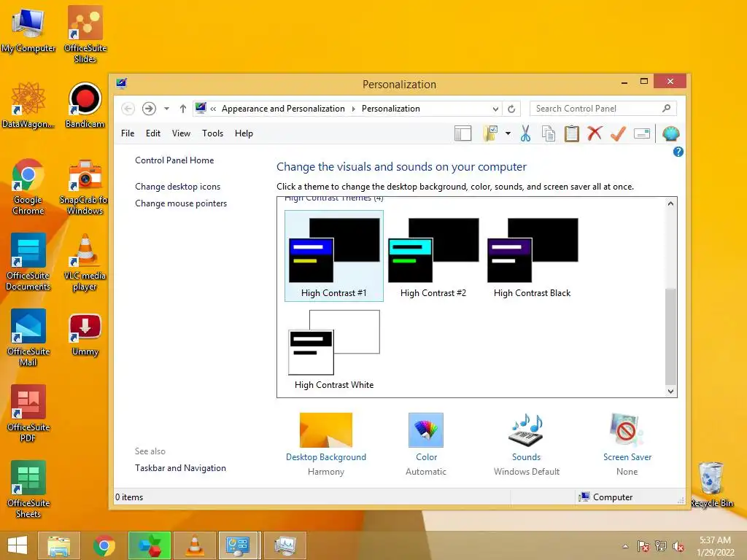Click Appearance and Personalization breadcrumb
This screenshot has width=747, height=560.
pyautogui.click(x=283, y=109)
